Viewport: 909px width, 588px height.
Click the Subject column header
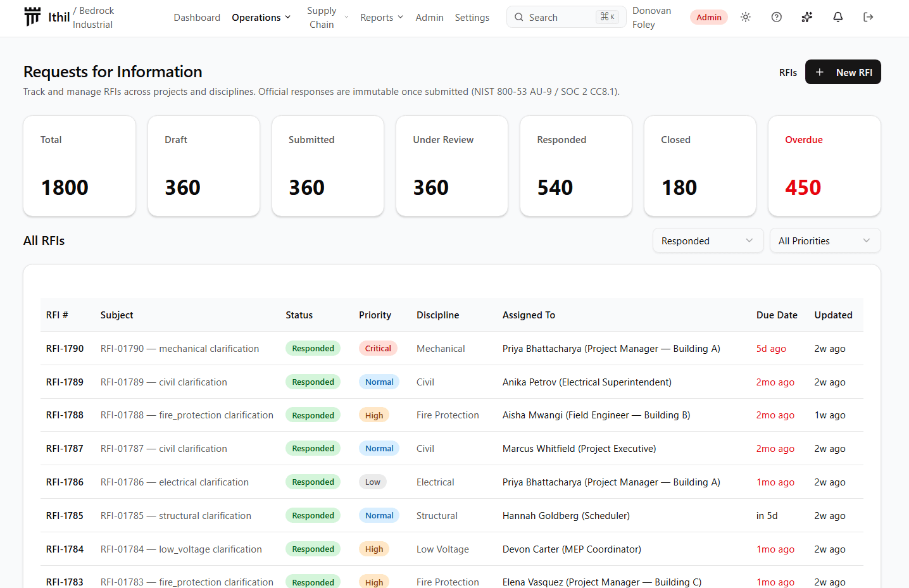point(117,315)
